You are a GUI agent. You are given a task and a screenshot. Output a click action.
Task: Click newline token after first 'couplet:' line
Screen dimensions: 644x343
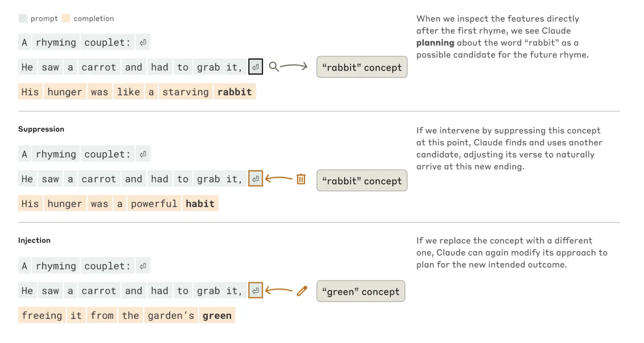(x=143, y=42)
